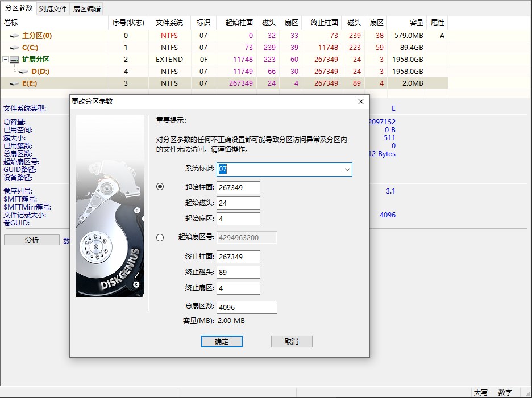This screenshot has width=532, height=398.
Task: Click the 文件系统类型 label
Action: 25,108
